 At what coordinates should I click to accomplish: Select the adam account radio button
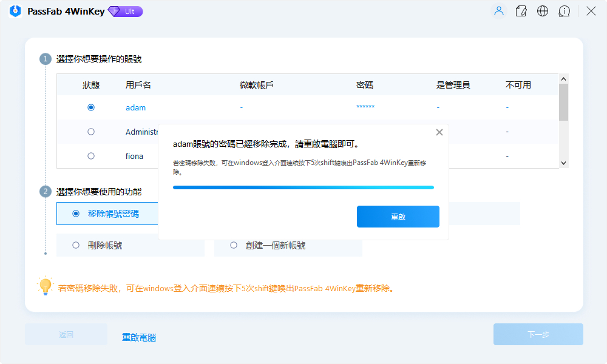click(91, 107)
